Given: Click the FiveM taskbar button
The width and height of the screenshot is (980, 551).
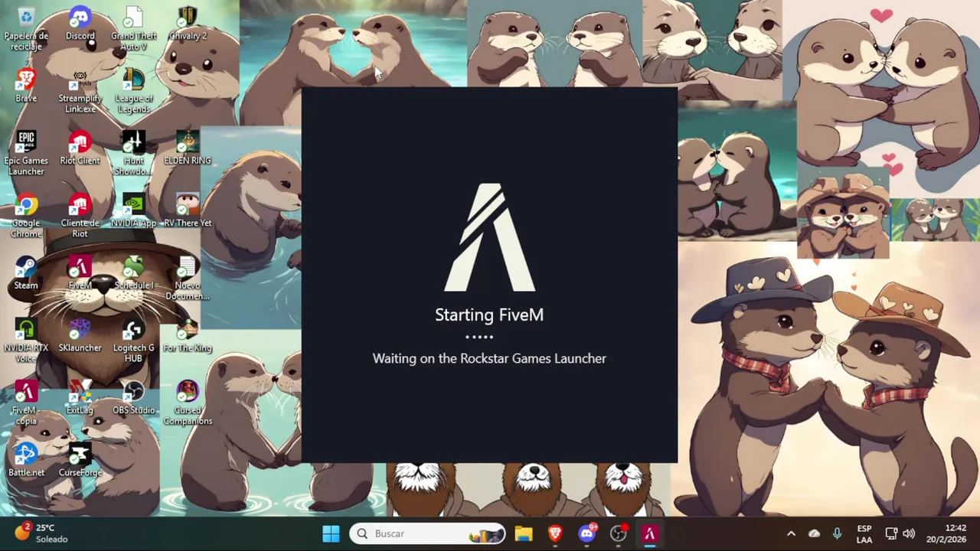Looking at the screenshot, I should pos(650,533).
